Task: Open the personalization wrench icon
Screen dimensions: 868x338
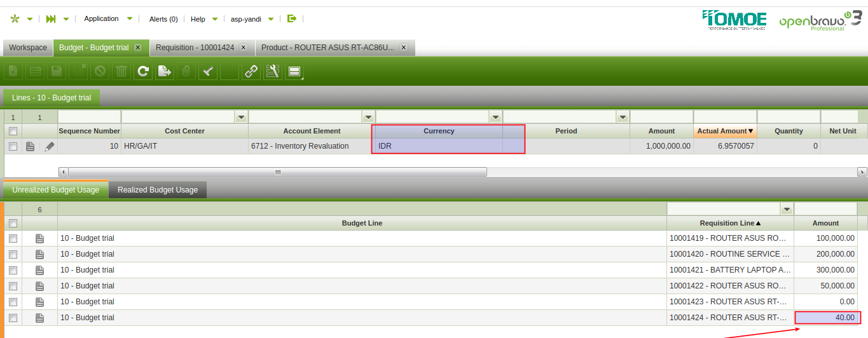Action: [273, 71]
